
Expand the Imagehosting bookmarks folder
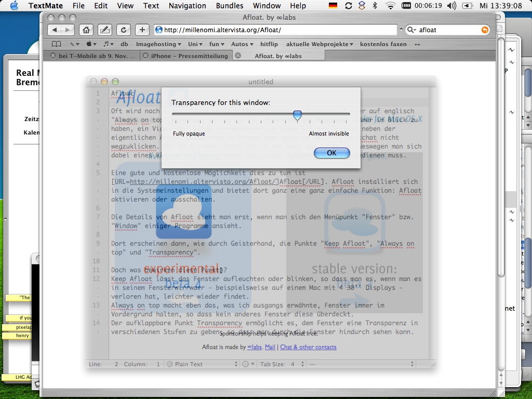pyautogui.click(x=158, y=44)
